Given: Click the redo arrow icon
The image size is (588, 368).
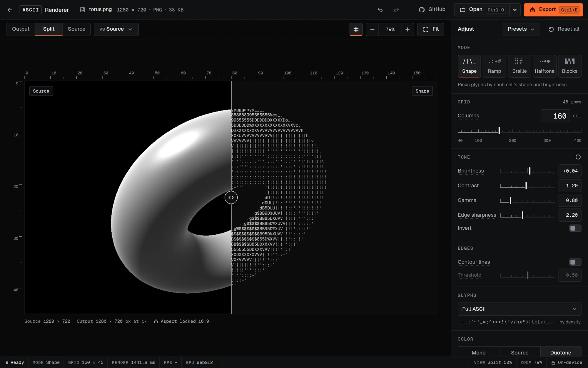Looking at the screenshot, I should click(x=396, y=10).
